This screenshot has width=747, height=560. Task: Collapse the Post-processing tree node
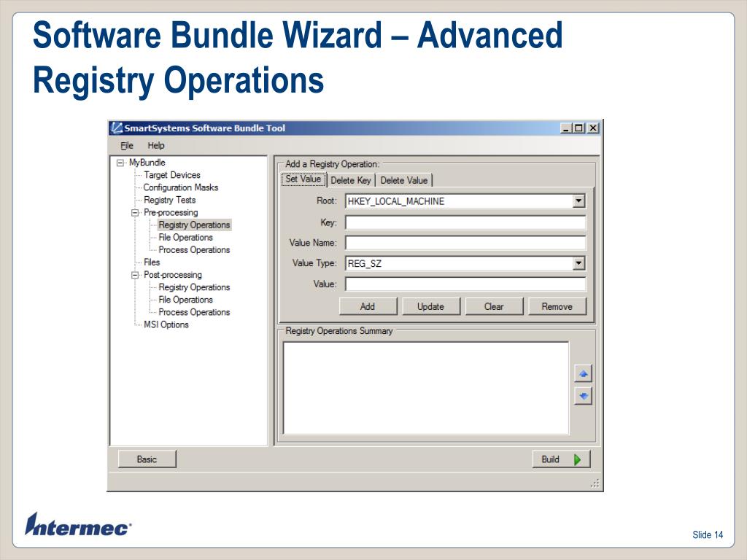point(135,275)
